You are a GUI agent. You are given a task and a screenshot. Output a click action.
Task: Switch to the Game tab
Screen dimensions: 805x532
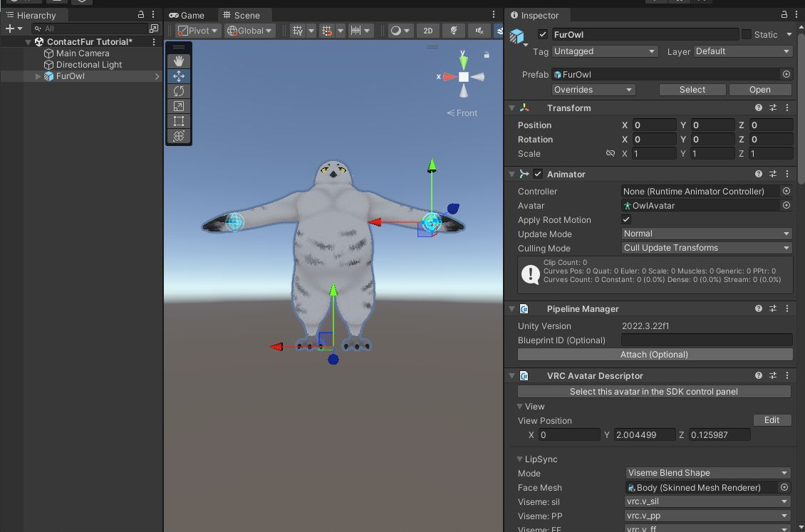(187, 16)
